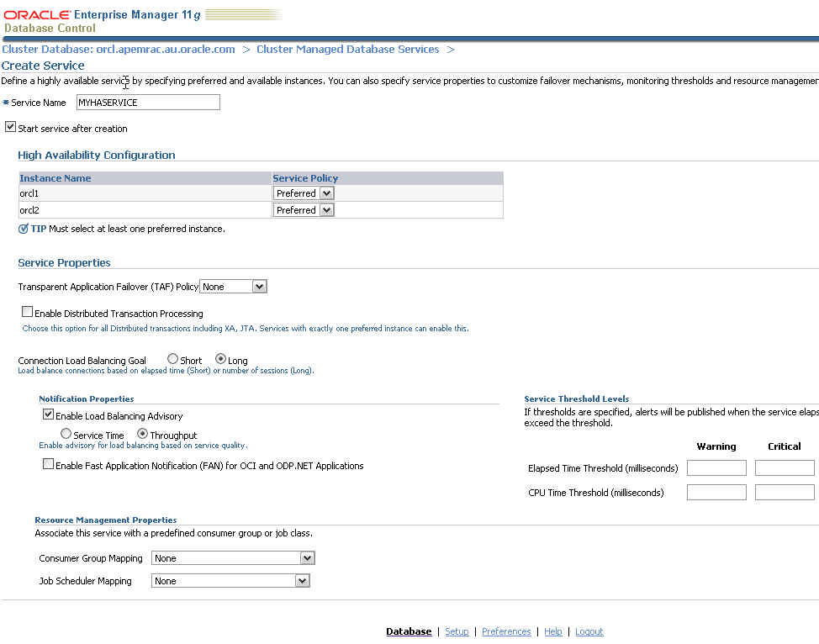The height and width of the screenshot is (644, 819).
Task: Choose Service Time advisory option
Action: click(x=66, y=435)
